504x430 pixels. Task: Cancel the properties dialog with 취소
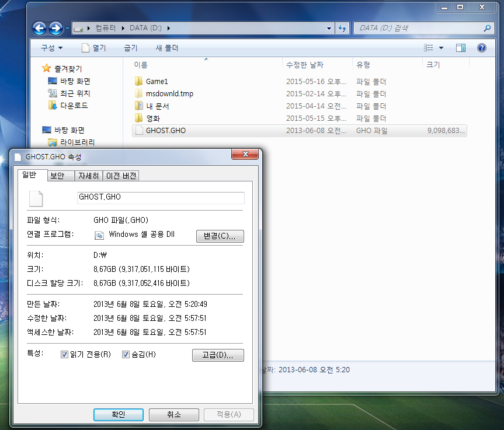point(174,415)
